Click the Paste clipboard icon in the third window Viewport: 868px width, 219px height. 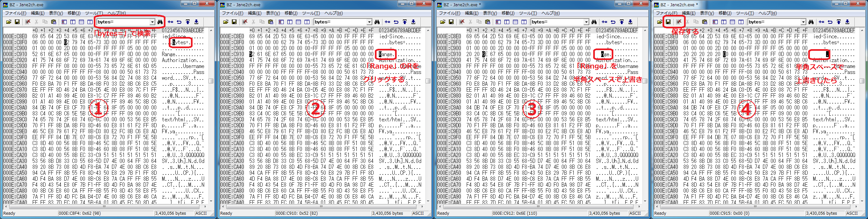[x=488, y=22]
